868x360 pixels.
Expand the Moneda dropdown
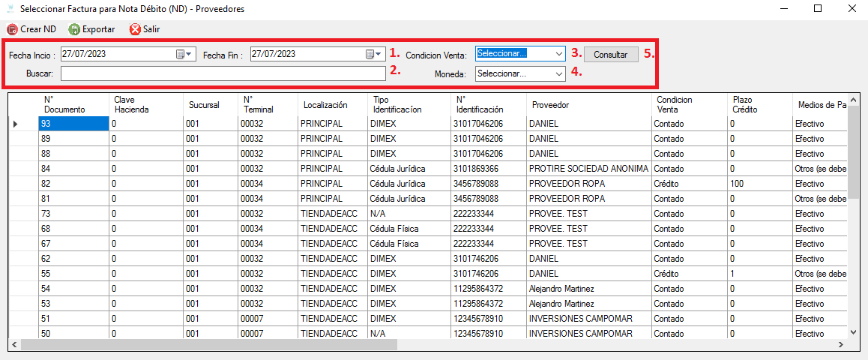point(558,73)
